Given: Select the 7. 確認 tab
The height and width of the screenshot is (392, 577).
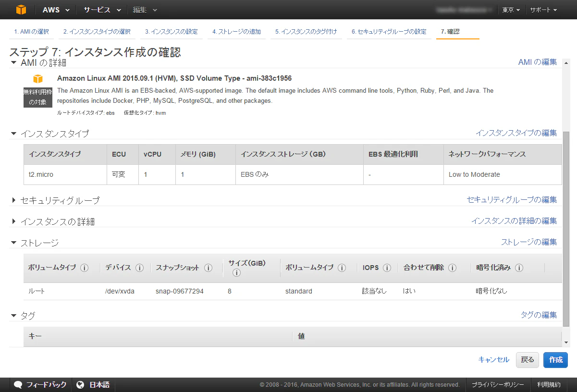Looking at the screenshot, I should (x=450, y=32).
